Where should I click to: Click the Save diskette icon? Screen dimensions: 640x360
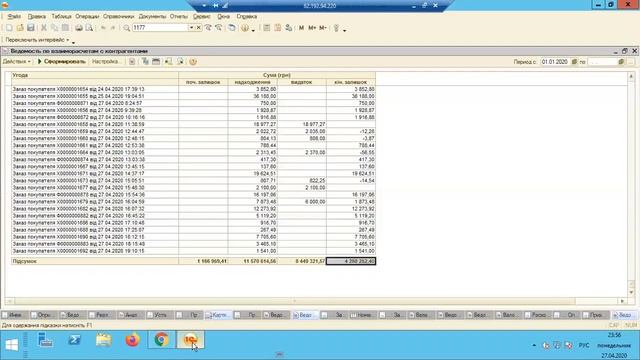point(31,28)
